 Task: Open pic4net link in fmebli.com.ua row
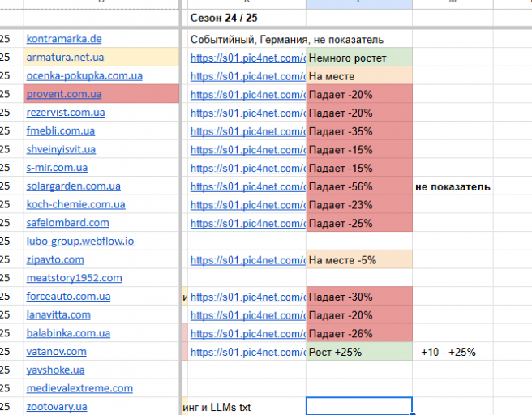[x=248, y=131]
